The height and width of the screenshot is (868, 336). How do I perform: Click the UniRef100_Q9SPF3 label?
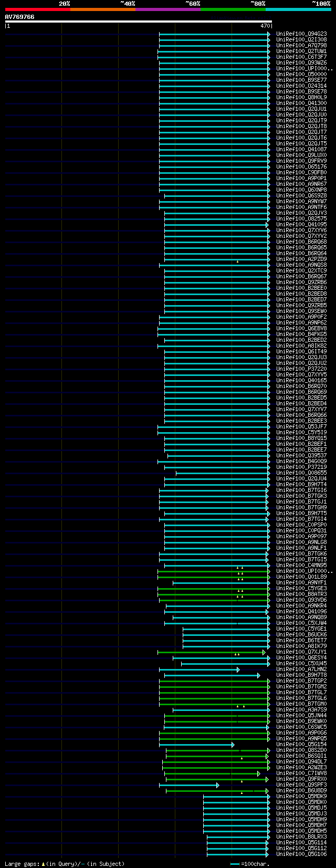coord(301,785)
